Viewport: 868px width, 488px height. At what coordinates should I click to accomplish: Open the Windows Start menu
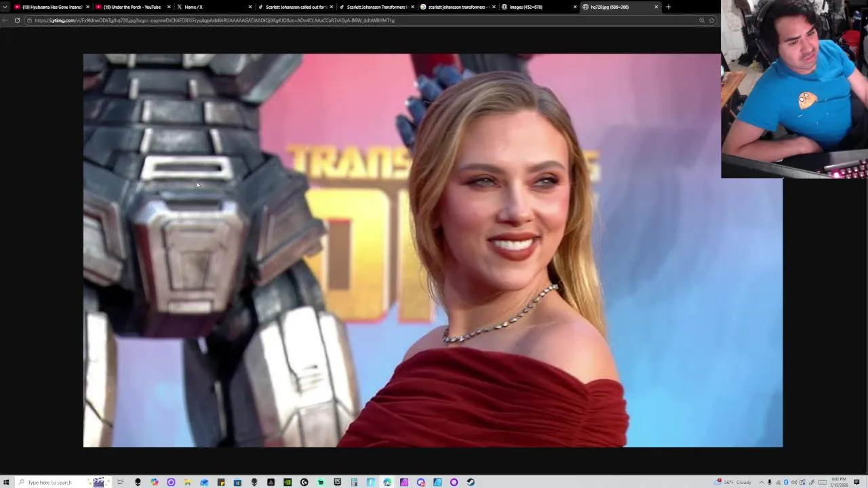pos(6,482)
